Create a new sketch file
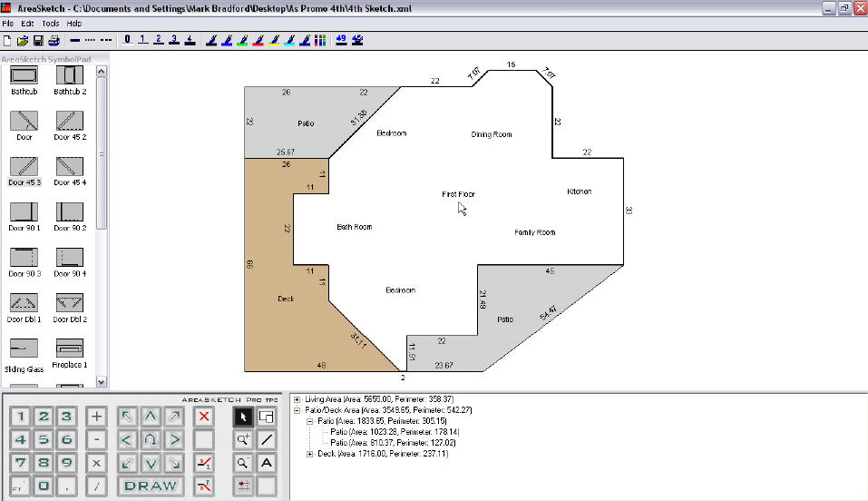The height and width of the screenshot is (501, 868). (7, 40)
